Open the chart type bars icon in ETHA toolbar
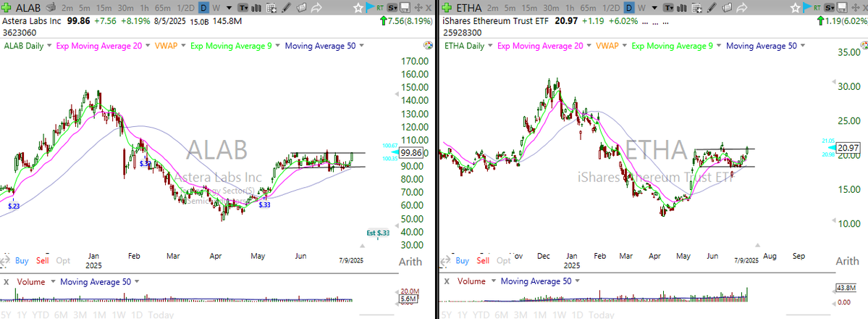The image size is (868, 319). coord(681,8)
